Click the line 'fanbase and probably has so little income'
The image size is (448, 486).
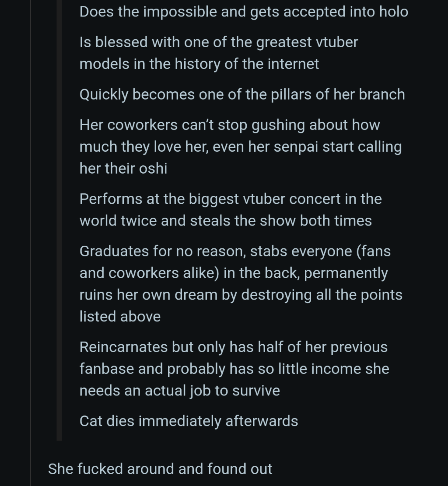pos(234,369)
